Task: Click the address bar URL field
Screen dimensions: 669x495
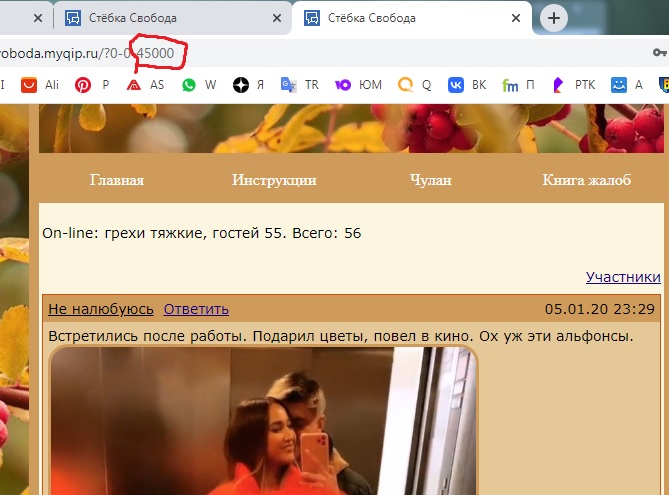Action: (324, 53)
